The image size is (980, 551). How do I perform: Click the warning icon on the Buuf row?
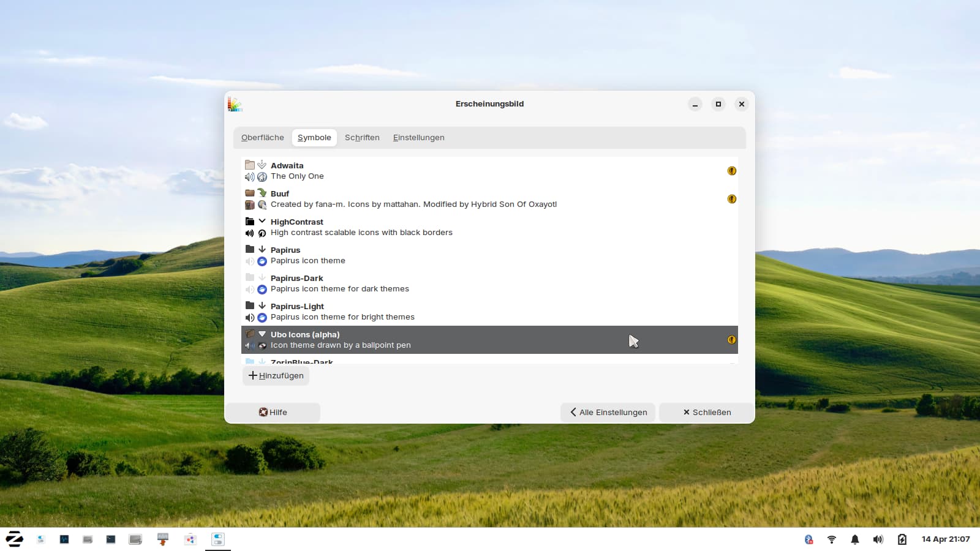pyautogui.click(x=731, y=199)
